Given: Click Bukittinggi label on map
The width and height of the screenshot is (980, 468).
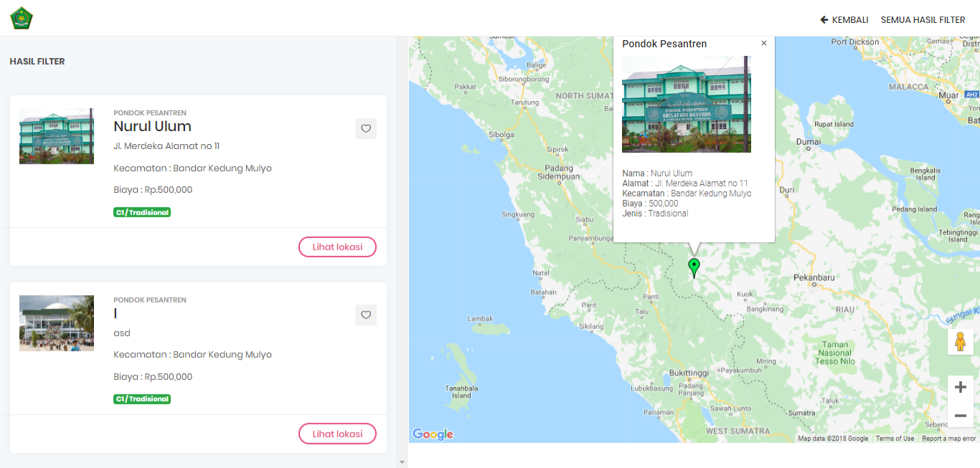Looking at the screenshot, I should (x=689, y=373).
